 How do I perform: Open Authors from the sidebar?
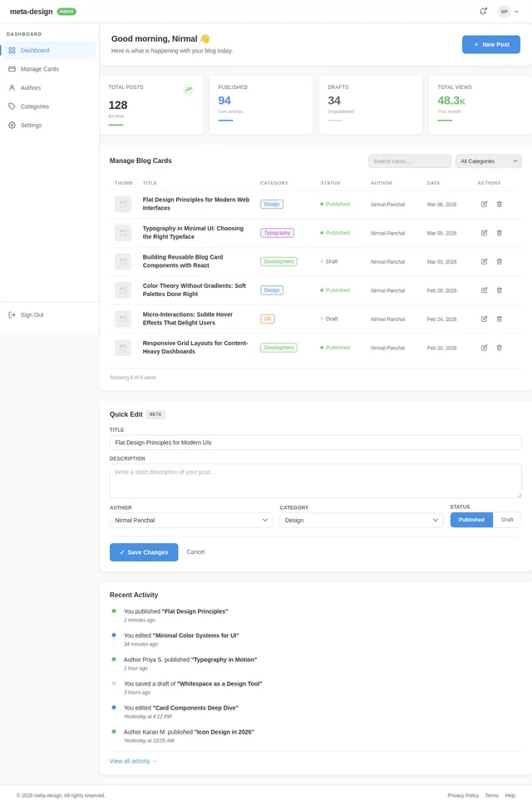(x=31, y=87)
